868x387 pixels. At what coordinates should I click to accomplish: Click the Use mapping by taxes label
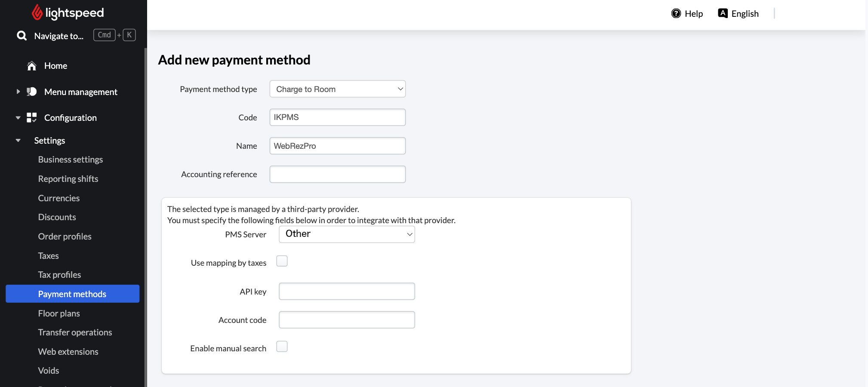tap(229, 263)
